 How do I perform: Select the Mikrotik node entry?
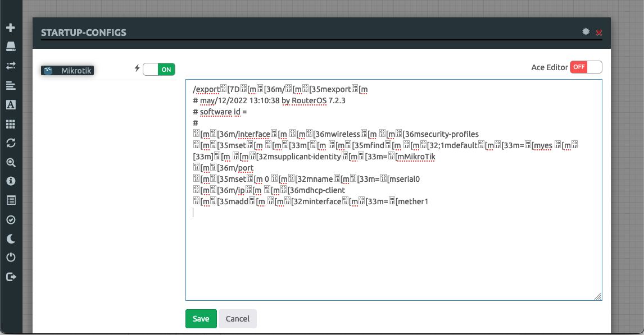click(x=67, y=71)
